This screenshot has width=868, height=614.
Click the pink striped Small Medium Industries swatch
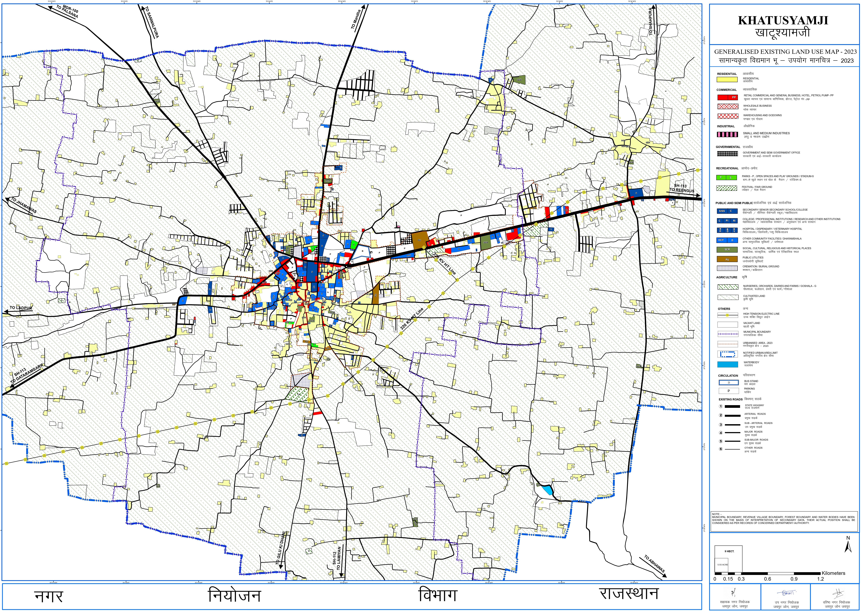[x=727, y=135]
